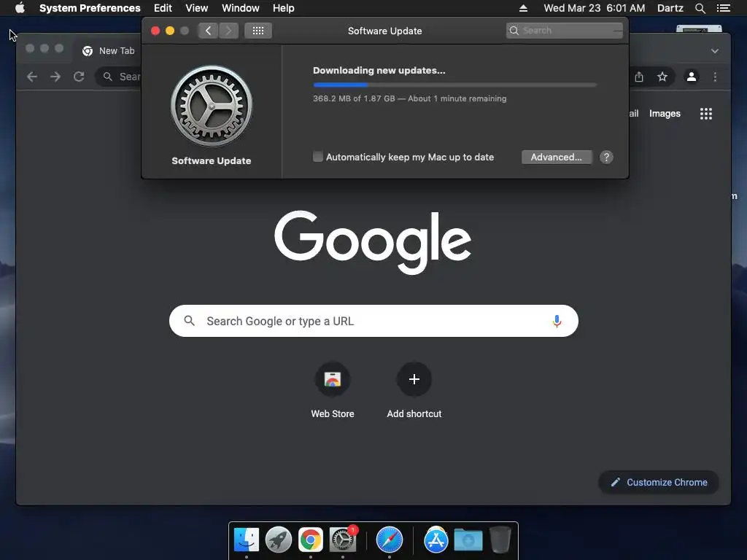This screenshot has width=747, height=560.
Task: Expand the Chrome tab search chevron
Action: [x=715, y=51]
